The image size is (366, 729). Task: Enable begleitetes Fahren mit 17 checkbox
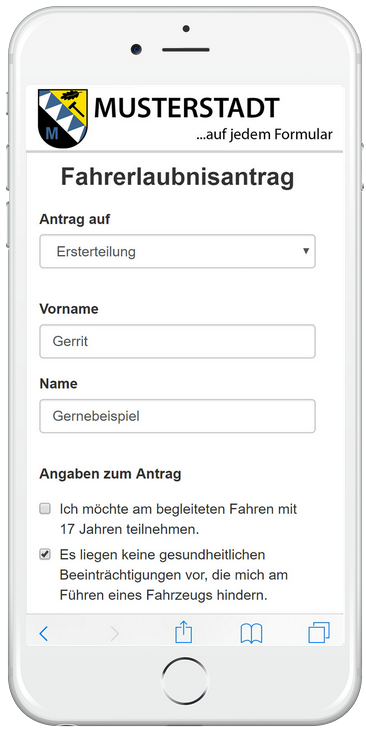tap(45, 509)
